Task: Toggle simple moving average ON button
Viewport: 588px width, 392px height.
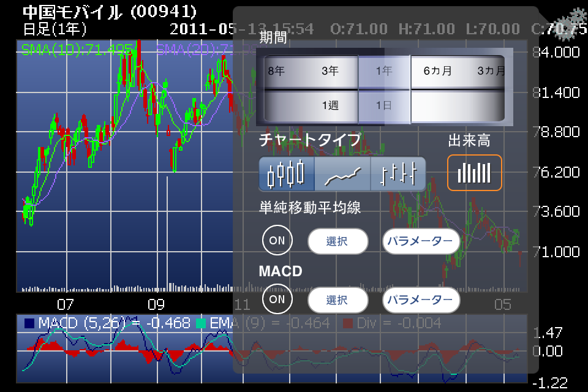Action: pos(277,241)
